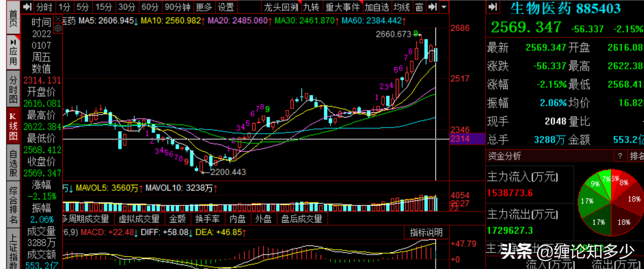The height and width of the screenshot is (269, 644).
Task: Switch to 虚拟成交量 volume tab
Action: (x=139, y=219)
